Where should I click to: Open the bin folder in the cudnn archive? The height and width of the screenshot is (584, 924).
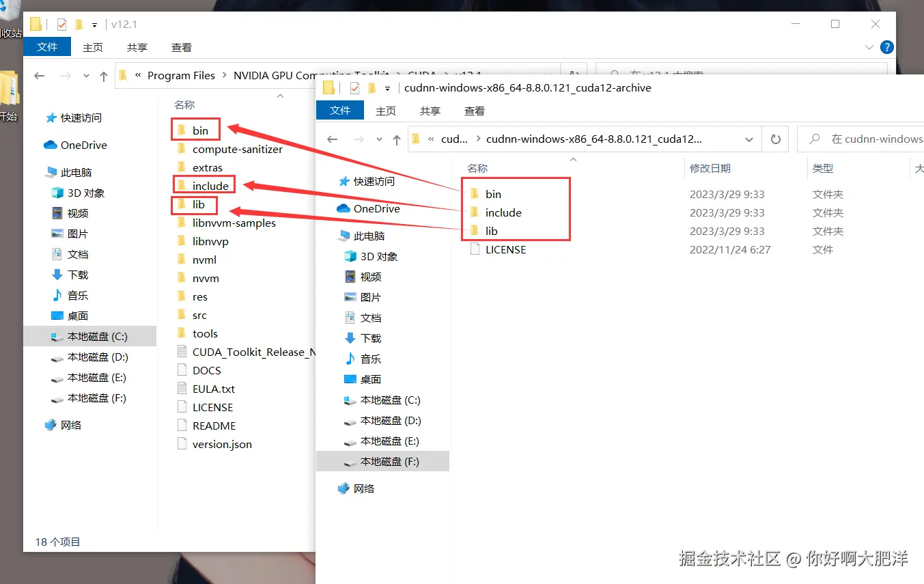(x=493, y=194)
